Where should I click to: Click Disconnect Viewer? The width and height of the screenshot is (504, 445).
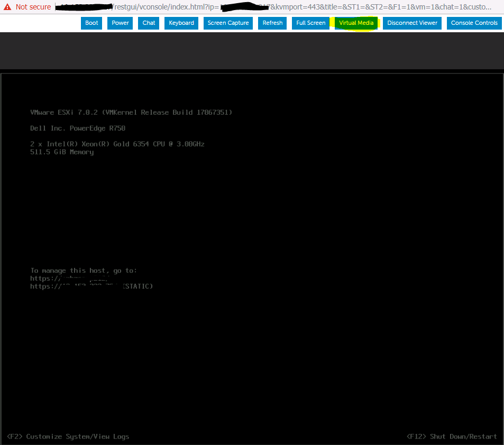click(412, 23)
